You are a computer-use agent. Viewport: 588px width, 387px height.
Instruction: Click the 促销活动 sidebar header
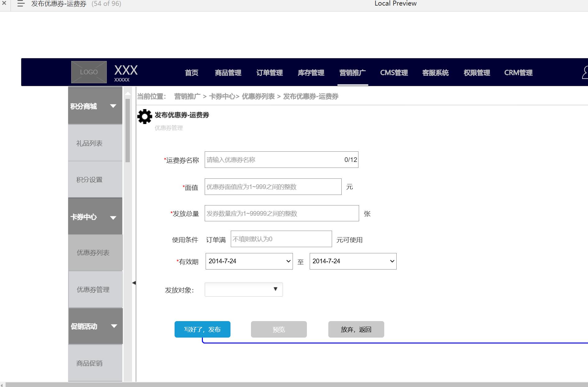tap(95, 326)
